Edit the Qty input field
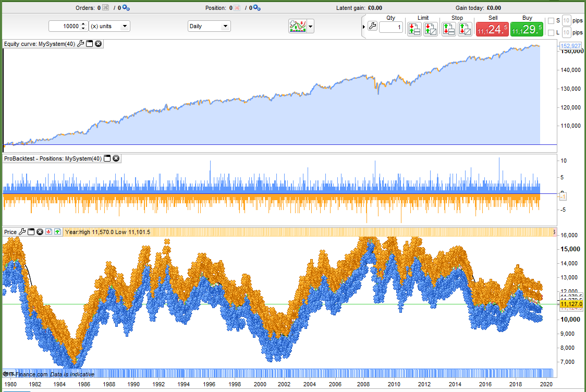Viewport: 586px width, 392px height. point(391,27)
